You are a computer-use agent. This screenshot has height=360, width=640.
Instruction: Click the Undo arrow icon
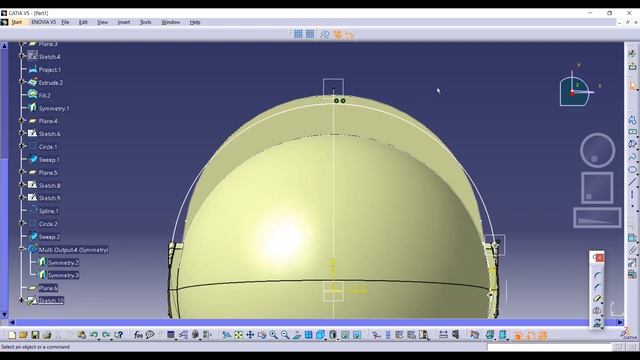93,335
